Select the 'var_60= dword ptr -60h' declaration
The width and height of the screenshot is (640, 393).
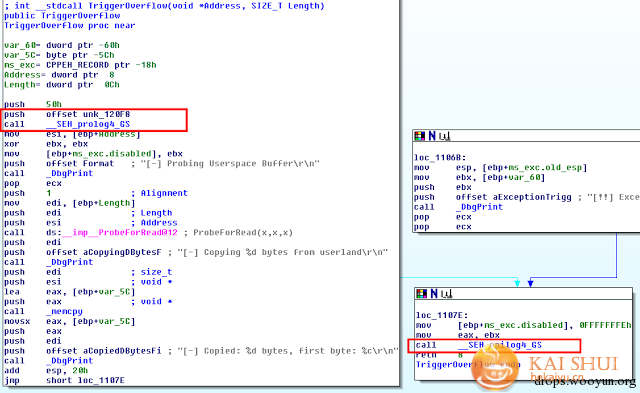pos(62,45)
